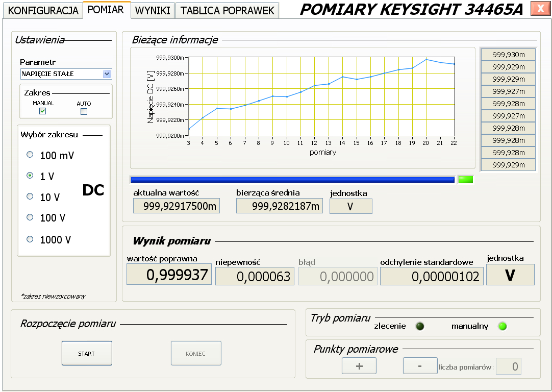This screenshot has width=552, height=392.
Task: Click the blue measurement progress bar
Action: [x=292, y=180]
